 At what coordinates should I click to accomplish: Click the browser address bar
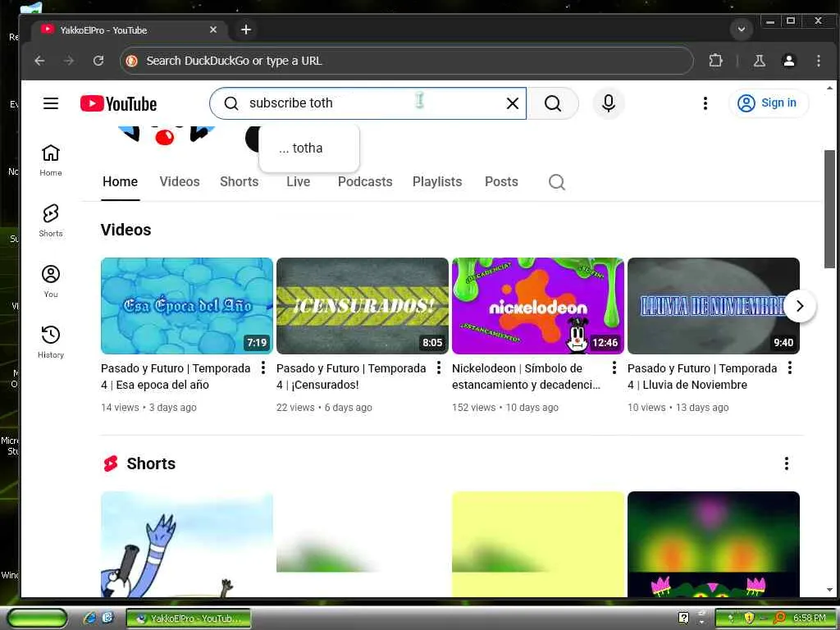click(x=407, y=61)
